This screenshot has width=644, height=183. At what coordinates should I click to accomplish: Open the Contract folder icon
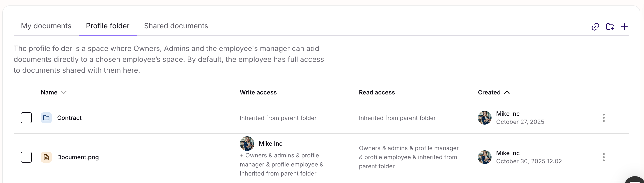[x=46, y=118]
